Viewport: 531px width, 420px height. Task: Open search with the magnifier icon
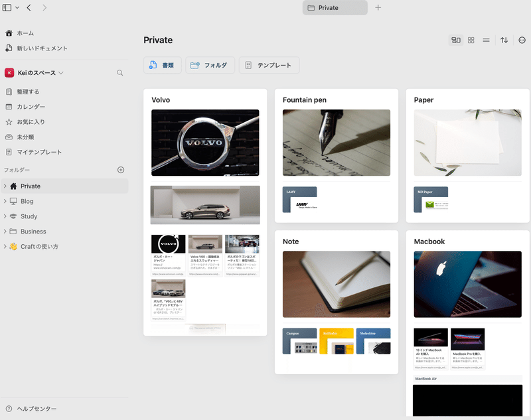(120, 73)
